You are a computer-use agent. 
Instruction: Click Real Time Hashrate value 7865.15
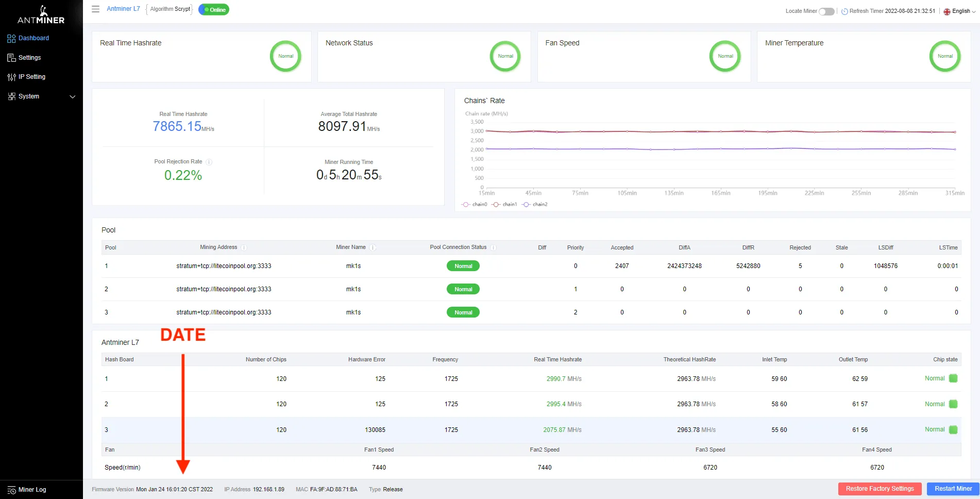tap(177, 126)
